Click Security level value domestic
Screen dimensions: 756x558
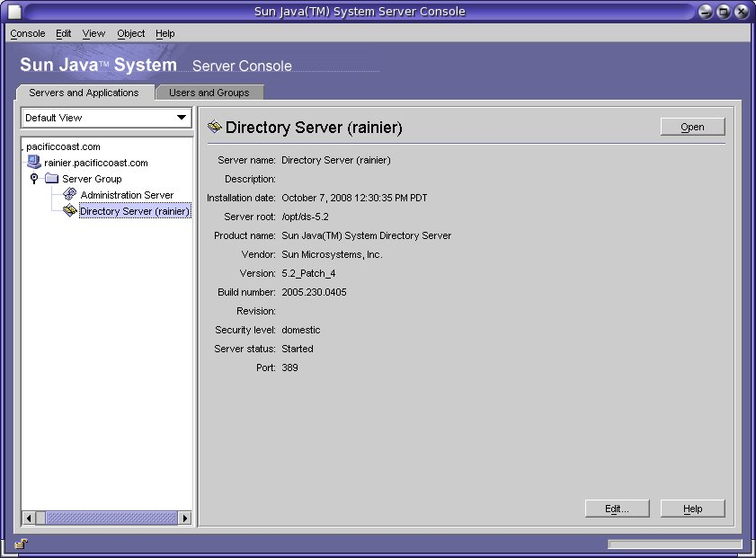tap(301, 330)
